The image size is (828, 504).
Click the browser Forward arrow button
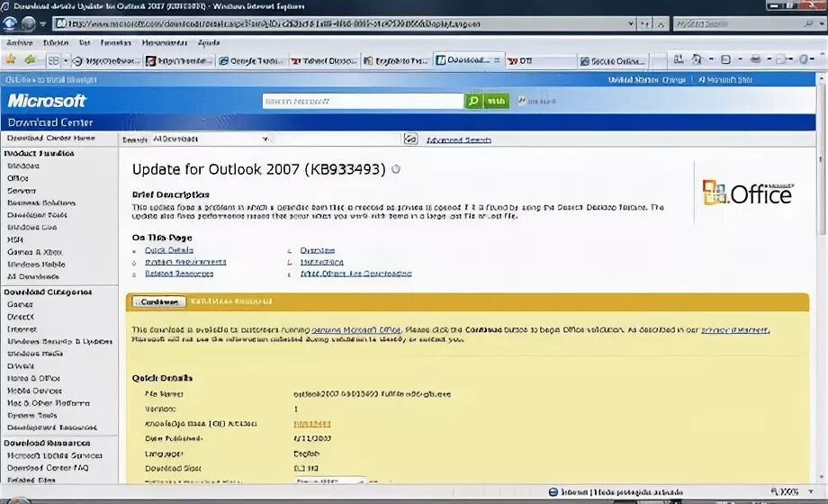[x=29, y=23]
